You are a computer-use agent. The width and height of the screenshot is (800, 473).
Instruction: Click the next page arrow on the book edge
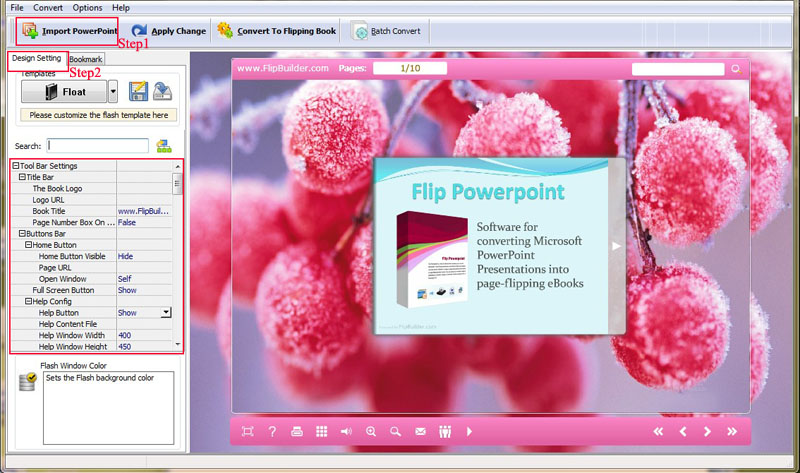tap(616, 246)
